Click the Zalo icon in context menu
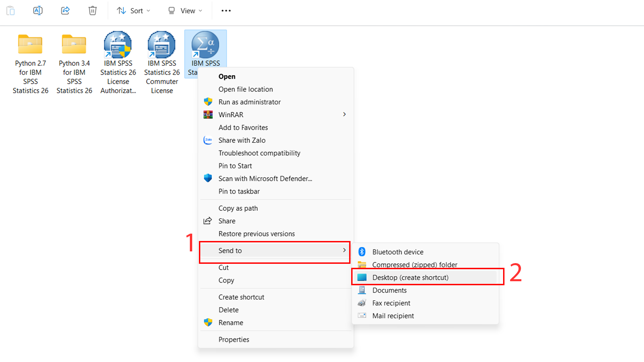Image resolution: width=644 pixels, height=362 pixels. coord(208,140)
